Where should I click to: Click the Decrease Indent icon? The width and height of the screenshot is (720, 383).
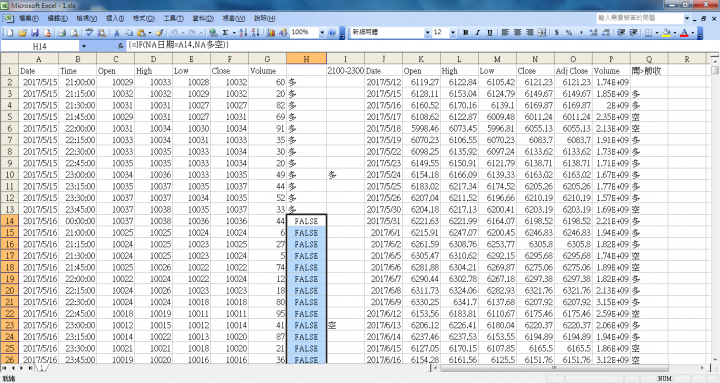(621, 33)
